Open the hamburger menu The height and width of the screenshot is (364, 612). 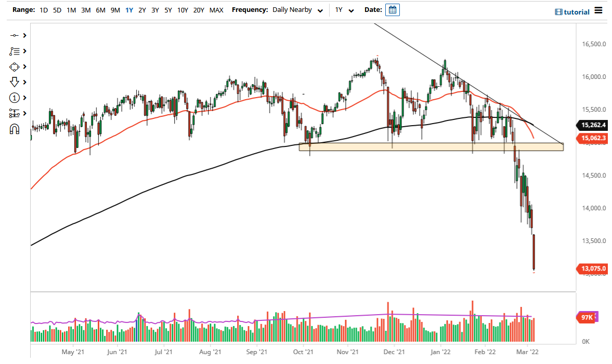(598, 9)
